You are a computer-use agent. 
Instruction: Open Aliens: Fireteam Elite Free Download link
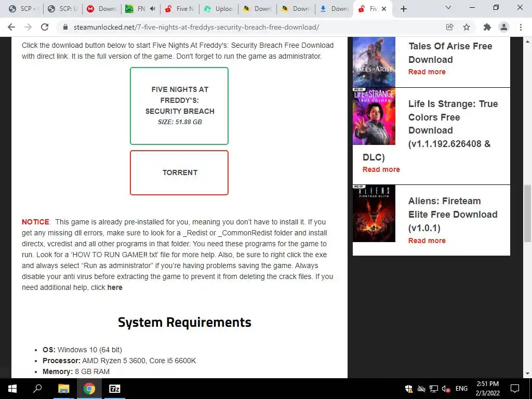[x=453, y=215]
